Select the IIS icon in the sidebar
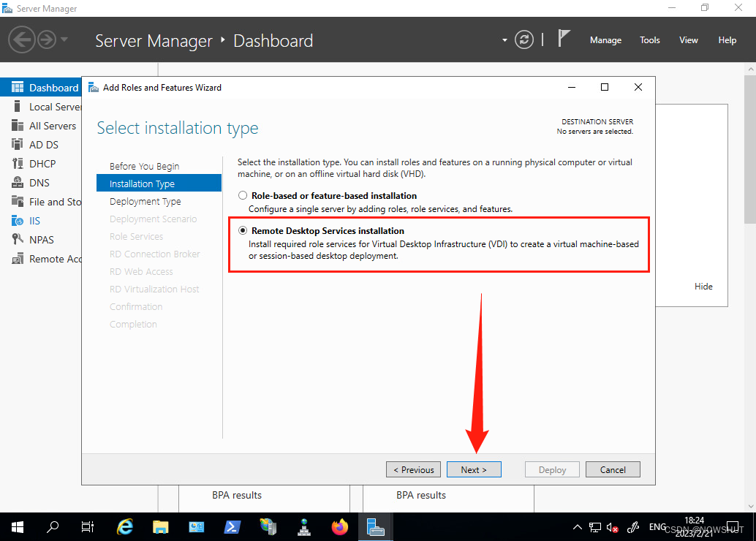 click(18, 221)
